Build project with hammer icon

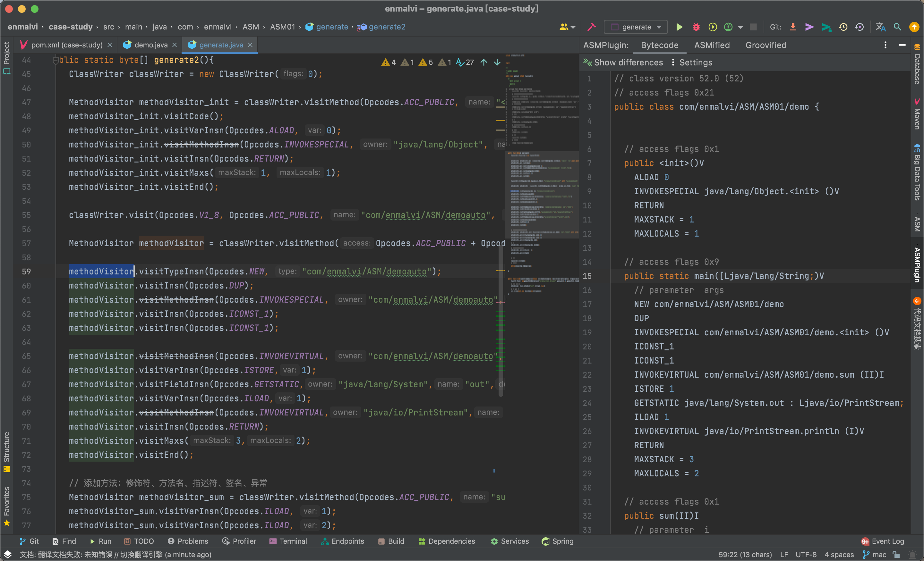pyautogui.click(x=591, y=27)
